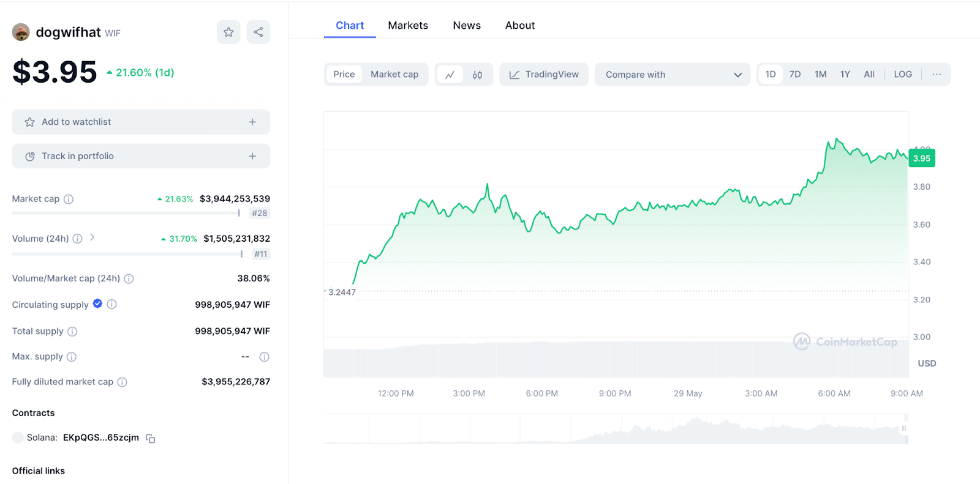Viewport: 980px width, 484px height.
Task: Open the News tab
Action: pyautogui.click(x=467, y=26)
